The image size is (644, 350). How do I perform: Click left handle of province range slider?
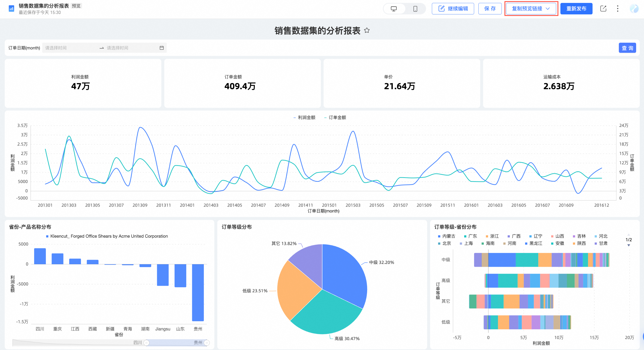tap(147, 343)
